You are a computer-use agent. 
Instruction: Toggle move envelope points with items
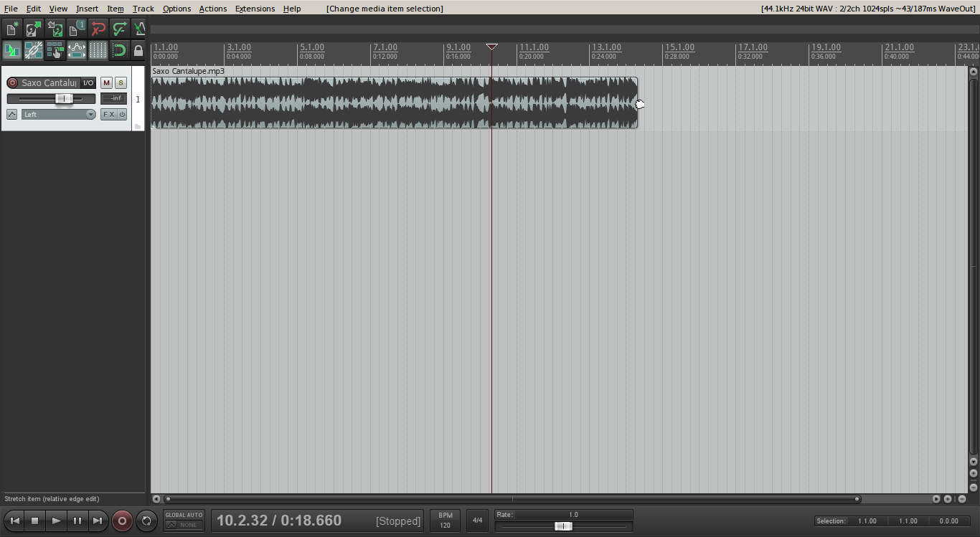[x=77, y=50]
